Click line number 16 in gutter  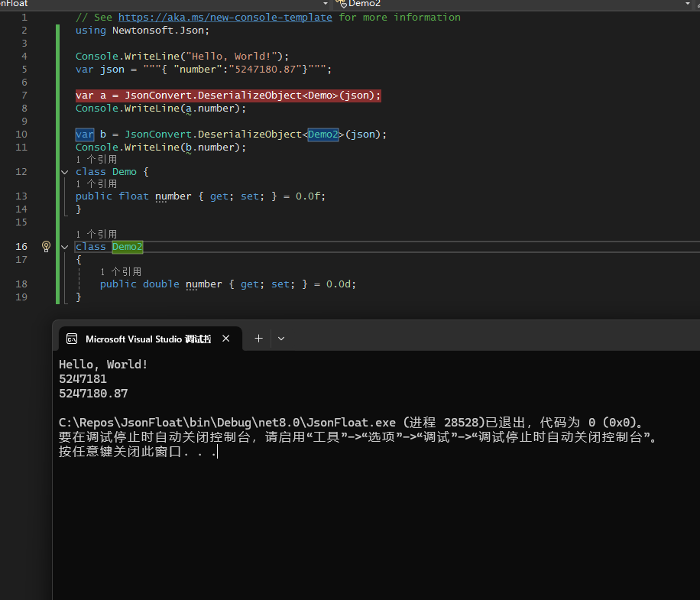21,247
